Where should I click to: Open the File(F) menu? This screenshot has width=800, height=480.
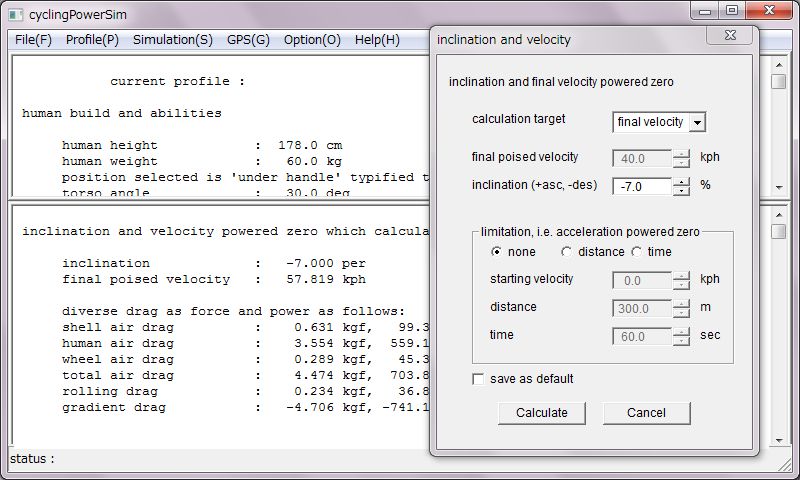(x=33, y=40)
